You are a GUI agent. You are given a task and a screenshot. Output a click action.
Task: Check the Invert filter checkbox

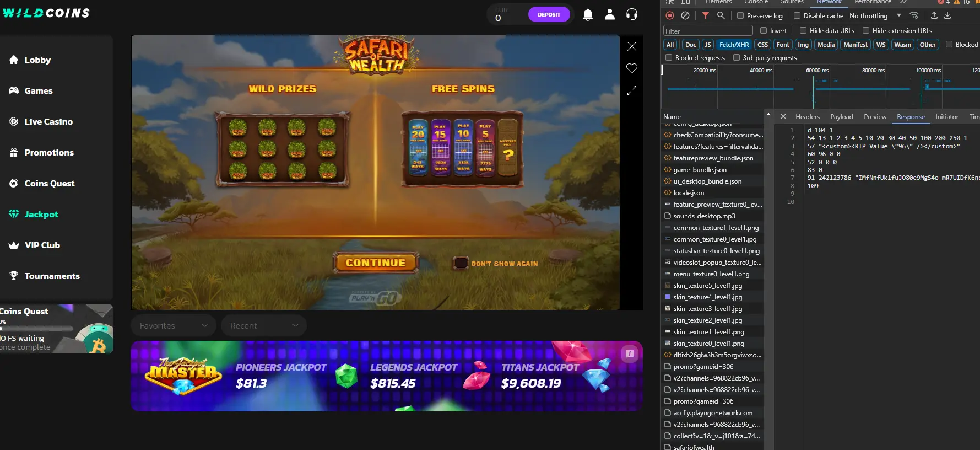click(x=764, y=30)
